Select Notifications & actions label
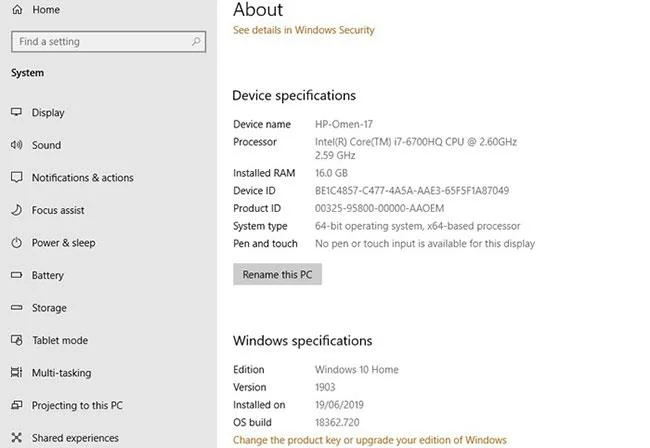The image size is (650, 448). pyautogui.click(x=83, y=178)
